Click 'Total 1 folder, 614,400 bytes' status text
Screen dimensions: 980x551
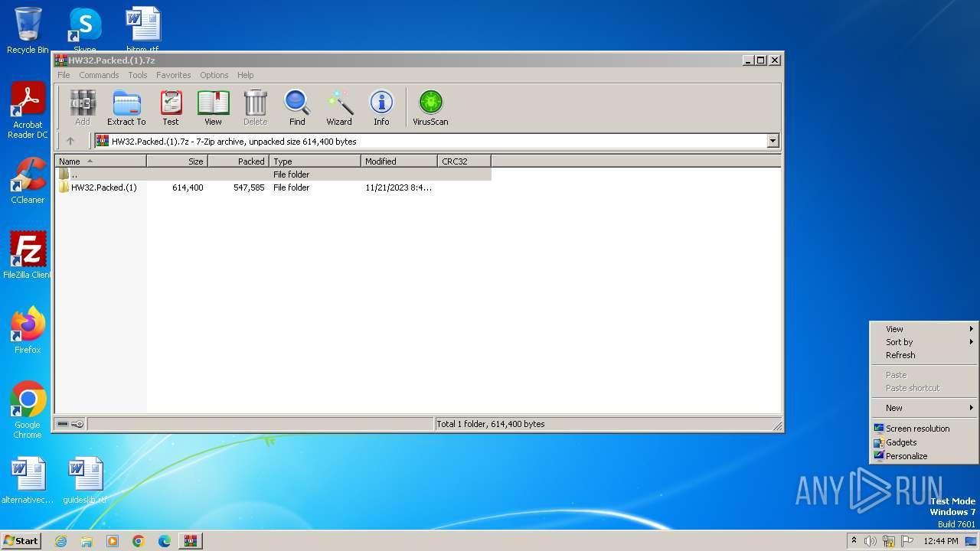pyautogui.click(x=491, y=424)
